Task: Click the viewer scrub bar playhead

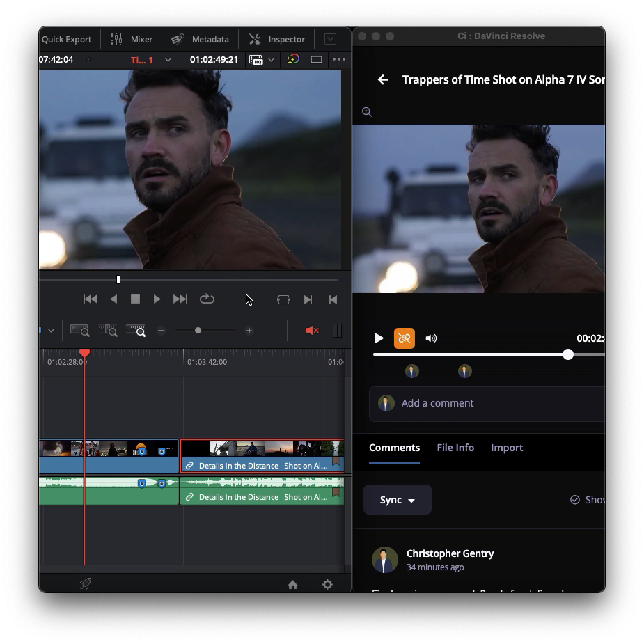Action: pyautogui.click(x=118, y=280)
